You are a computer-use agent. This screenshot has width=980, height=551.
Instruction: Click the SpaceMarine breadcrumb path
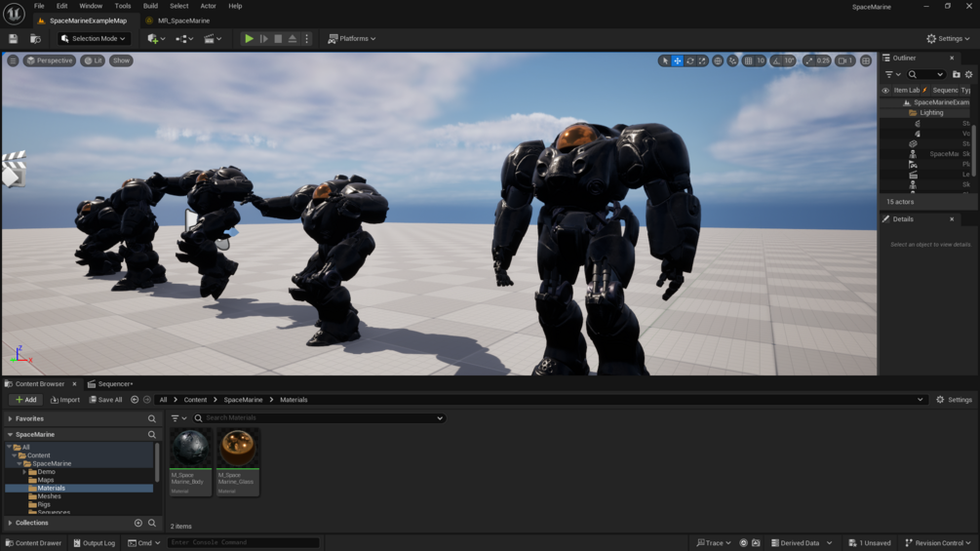pyautogui.click(x=243, y=400)
